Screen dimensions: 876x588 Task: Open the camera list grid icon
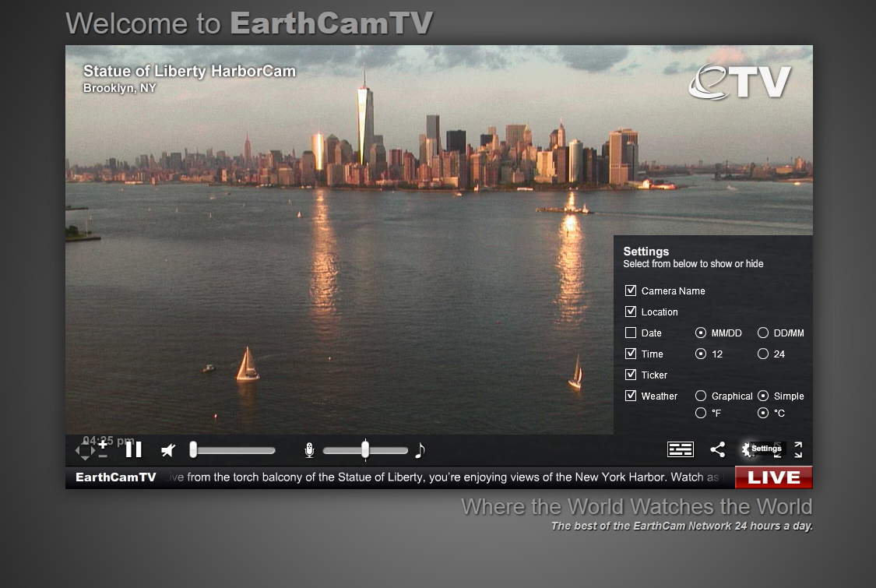(x=681, y=449)
